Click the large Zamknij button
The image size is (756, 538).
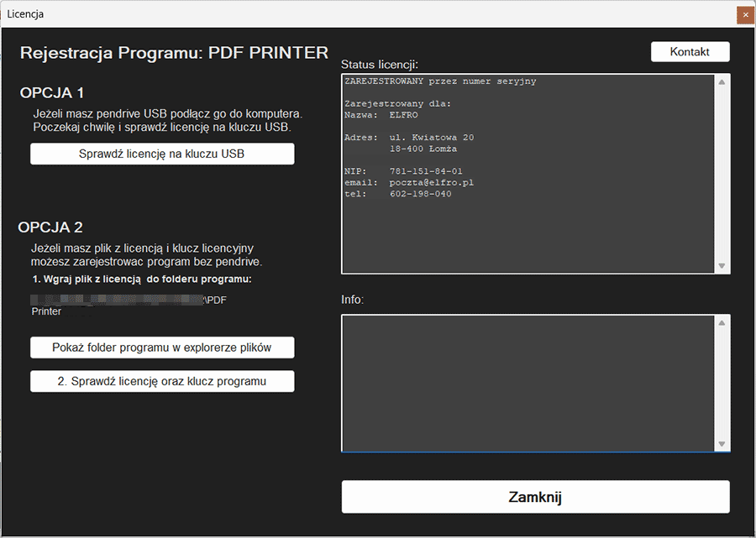pyautogui.click(x=535, y=497)
